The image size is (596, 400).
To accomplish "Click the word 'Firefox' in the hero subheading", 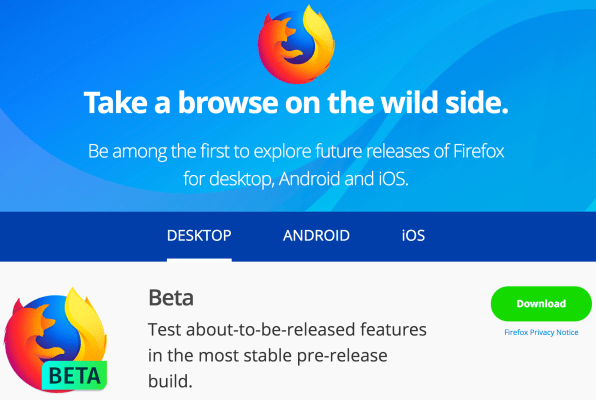I will pos(479,151).
